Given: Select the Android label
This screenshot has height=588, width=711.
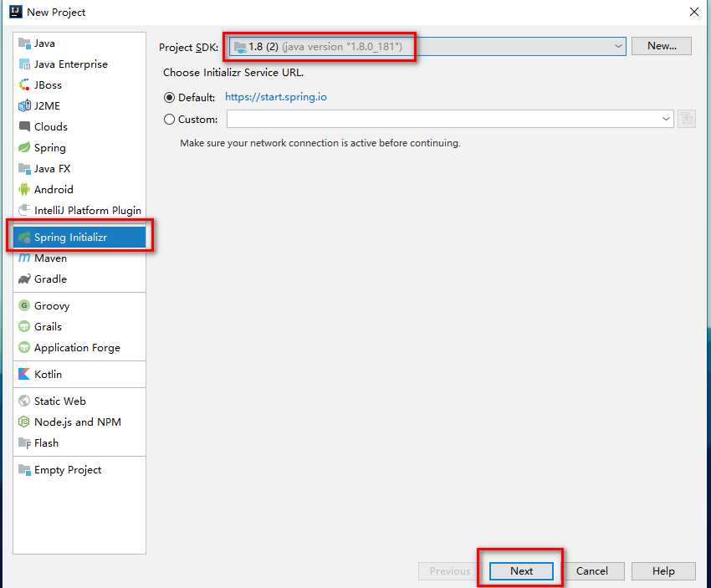Looking at the screenshot, I should tap(54, 190).
